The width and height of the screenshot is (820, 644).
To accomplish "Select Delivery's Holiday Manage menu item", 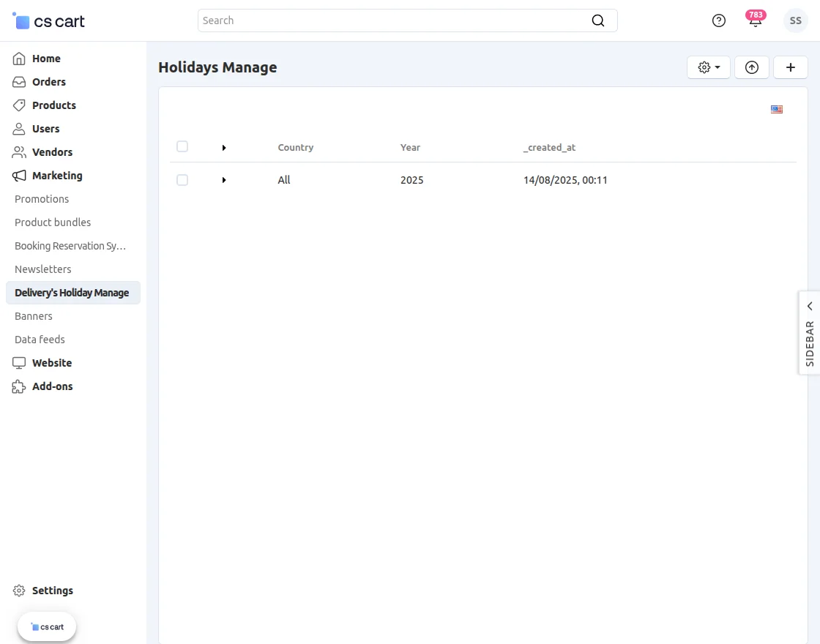I will tap(72, 293).
